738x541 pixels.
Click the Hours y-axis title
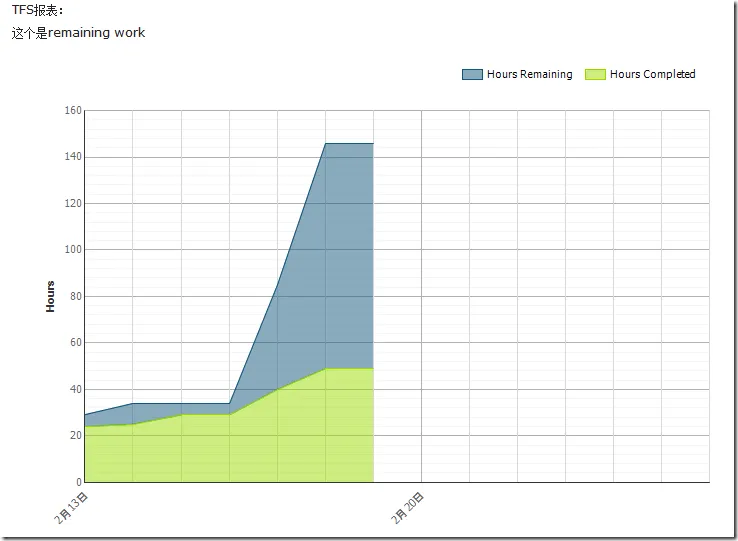click(x=50, y=297)
